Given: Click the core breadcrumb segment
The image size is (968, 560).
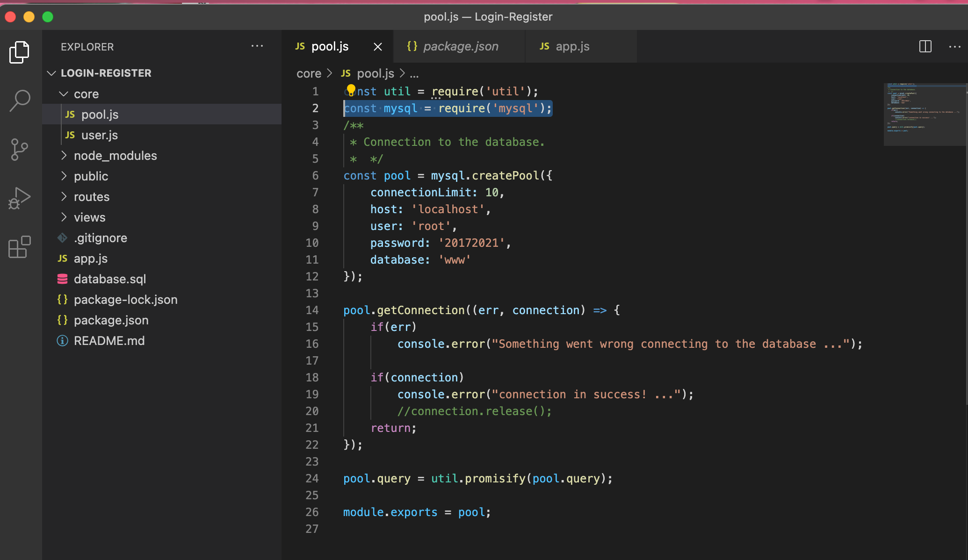Looking at the screenshot, I should click(309, 73).
